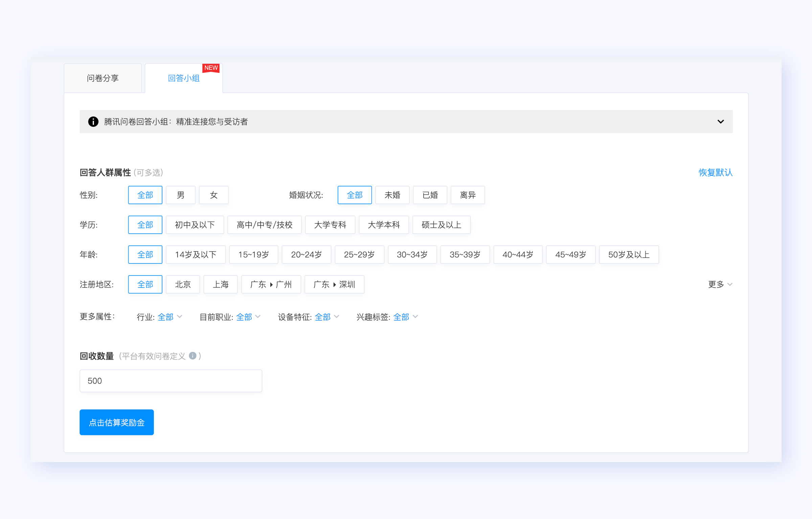Select 大学本科 education option
Image resolution: width=812 pixels, height=519 pixels.
tap(383, 225)
